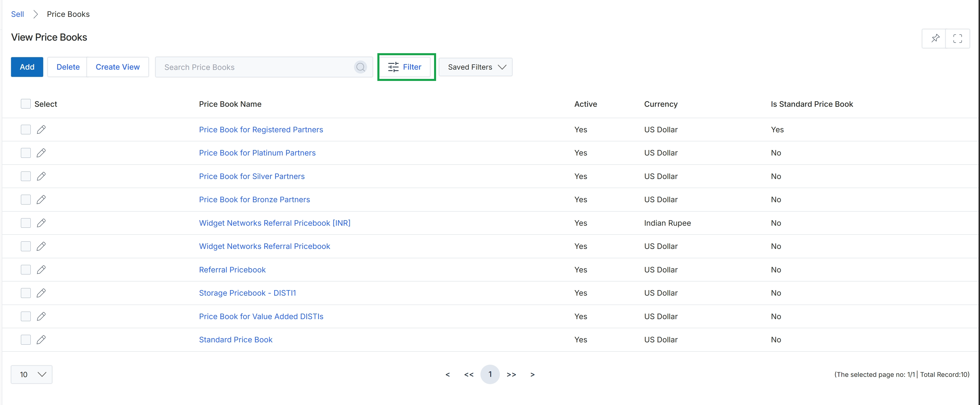The width and height of the screenshot is (980, 405).
Task: Click the Indian Rupee currency cell
Action: click(667, 223)
